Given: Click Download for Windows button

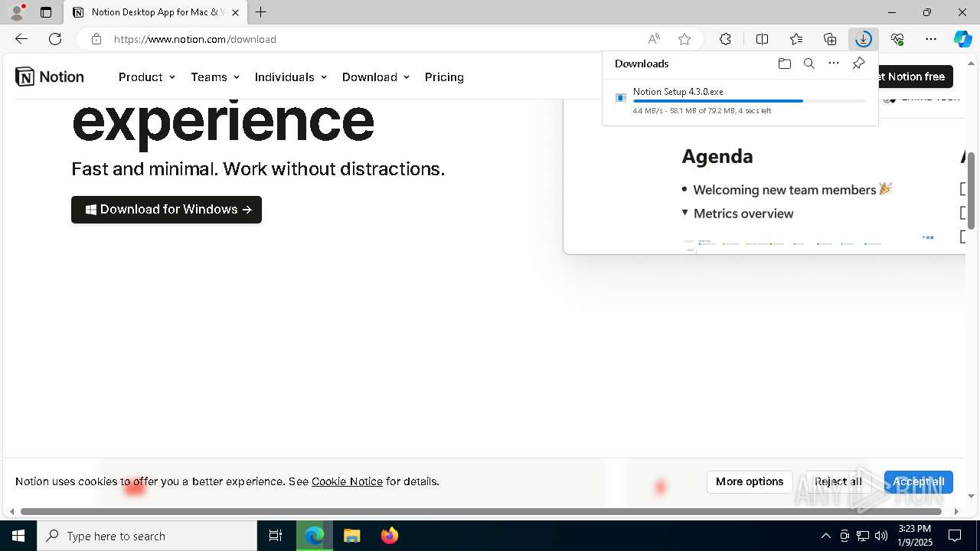Looking at the screenshot, I should click(166, 210).
